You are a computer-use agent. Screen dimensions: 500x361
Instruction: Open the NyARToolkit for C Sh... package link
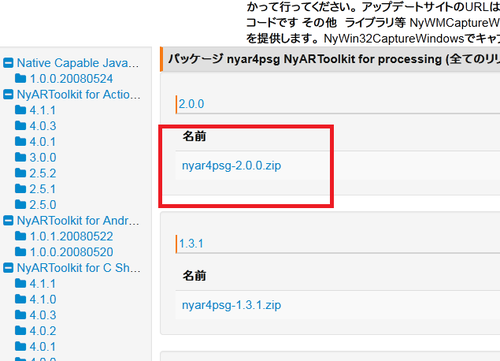[79, 268]
